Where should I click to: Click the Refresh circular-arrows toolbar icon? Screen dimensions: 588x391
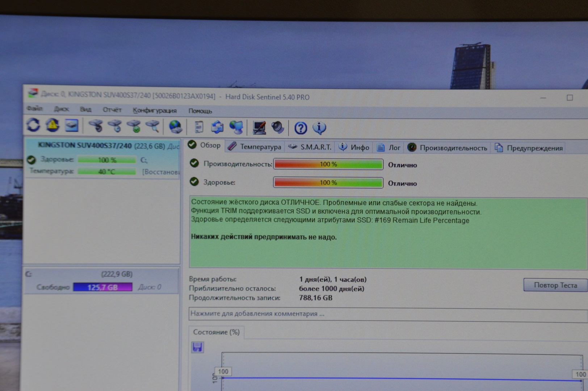click(33, 125)
